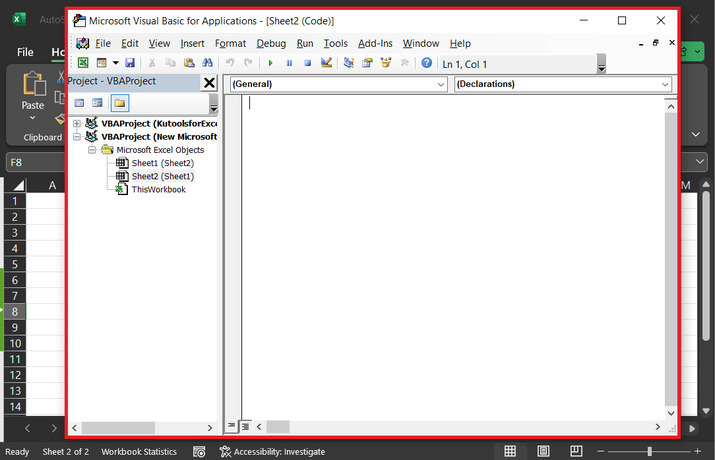This screenshot has height=460, width=715.
Task: Click the Find binoculars icon
Action: point(208,63)
